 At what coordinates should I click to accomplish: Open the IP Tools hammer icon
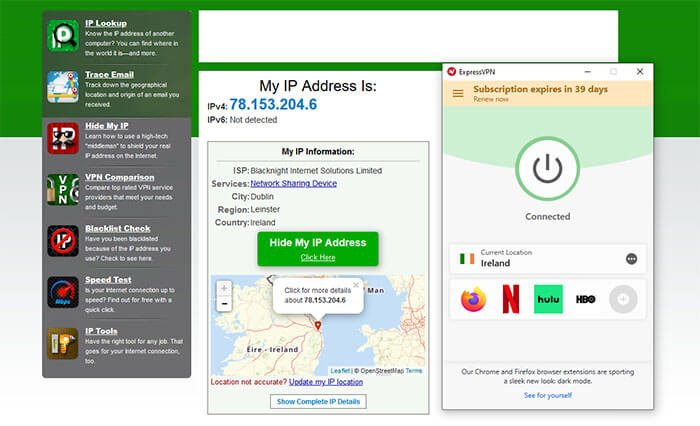63,344
